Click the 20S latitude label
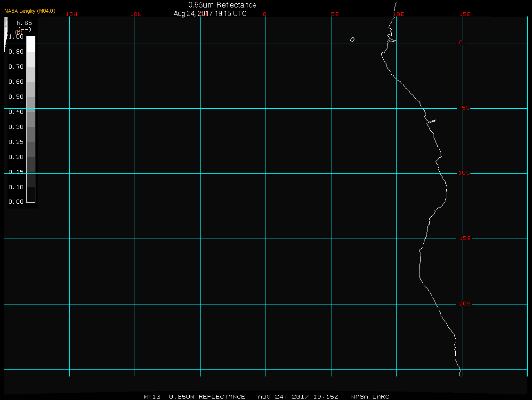Image resolution: width=532 pixels, height=400 pixels. [465, 304]
